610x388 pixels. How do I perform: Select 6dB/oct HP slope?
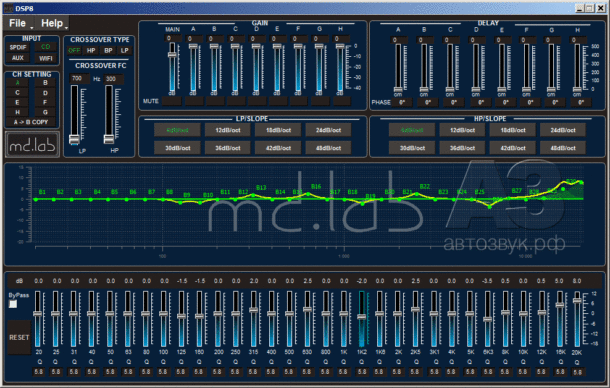[412, 130]
